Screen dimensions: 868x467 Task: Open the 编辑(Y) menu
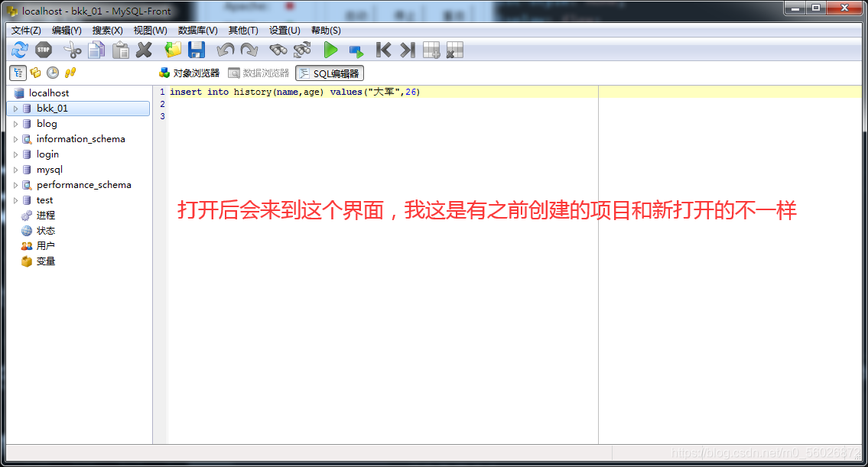click(67, 31)
